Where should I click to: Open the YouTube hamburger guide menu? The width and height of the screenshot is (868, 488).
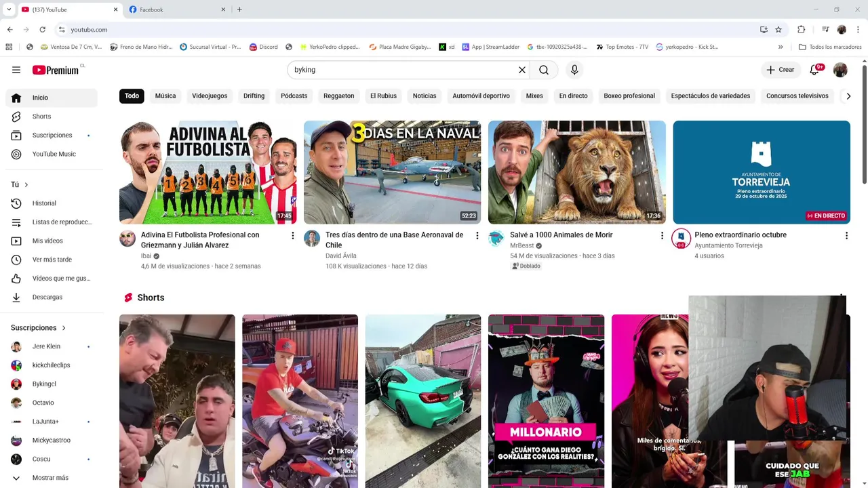pos(16,70)
